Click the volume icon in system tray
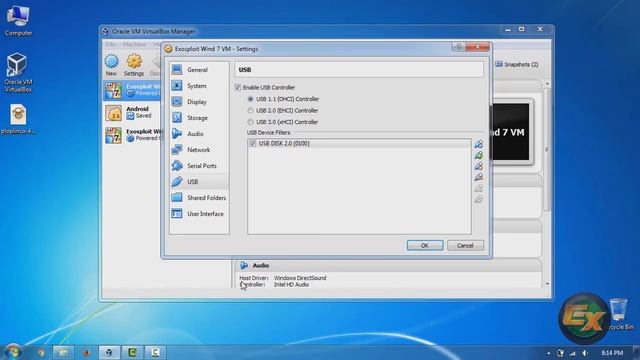640x360 pixels. (x=585, y=353)
